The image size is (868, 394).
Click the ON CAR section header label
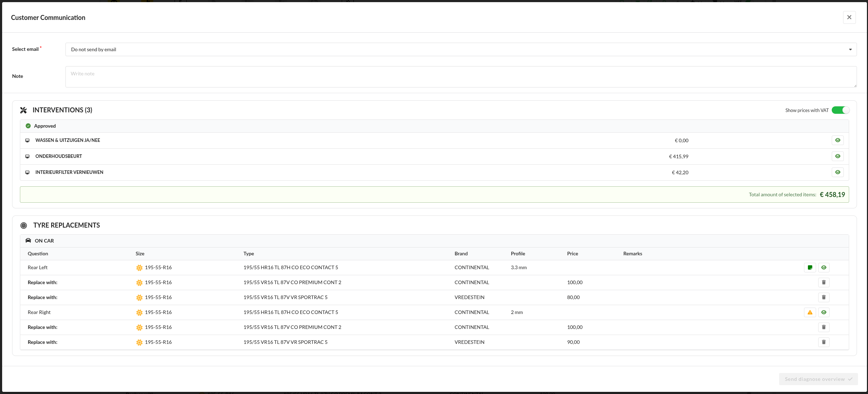pyautogui.click(x=44, y=241)
